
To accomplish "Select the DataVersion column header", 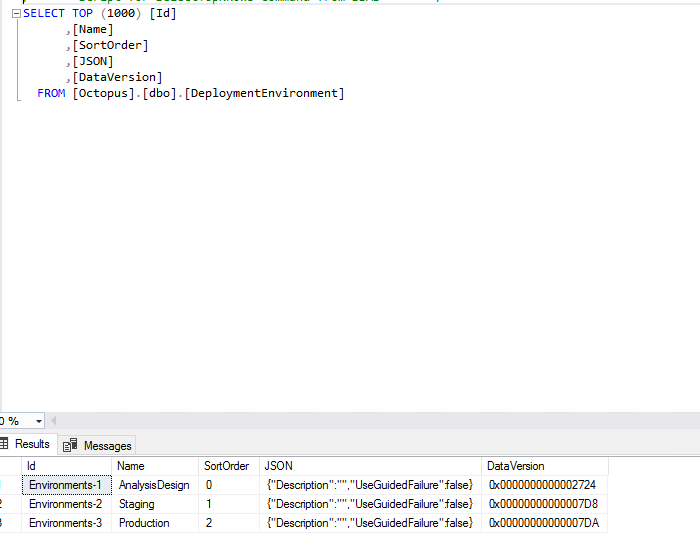I will click(x=545, y=466).
